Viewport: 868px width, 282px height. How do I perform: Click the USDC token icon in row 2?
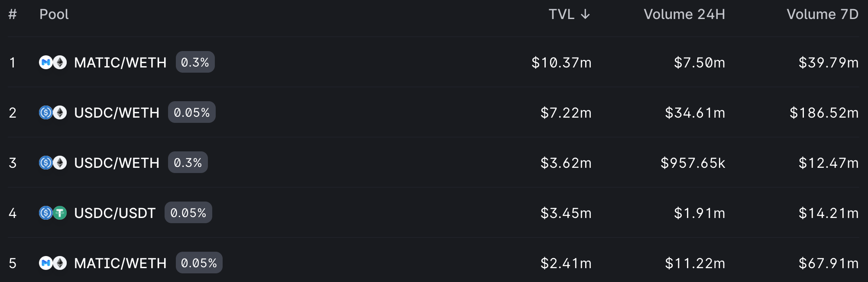[x=46, y=112]
